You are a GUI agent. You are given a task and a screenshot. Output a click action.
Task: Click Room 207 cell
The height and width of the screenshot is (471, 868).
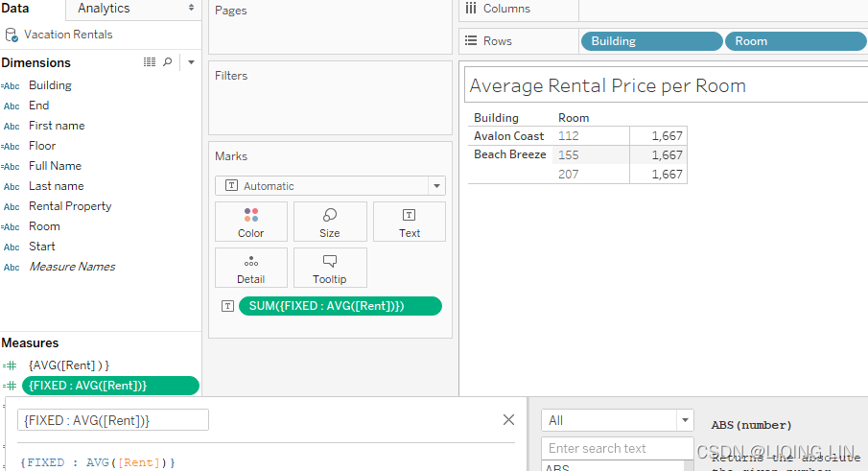point(569,175)
